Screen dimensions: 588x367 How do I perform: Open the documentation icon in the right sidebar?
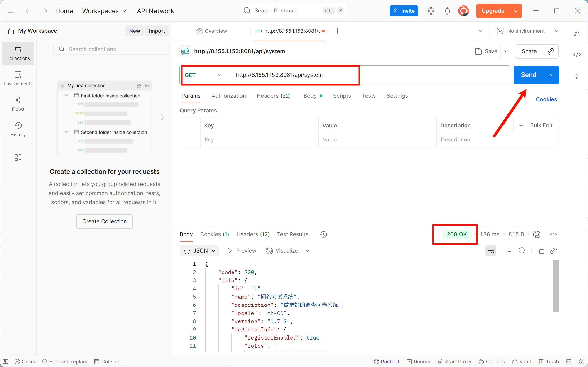tap(577, 32)
